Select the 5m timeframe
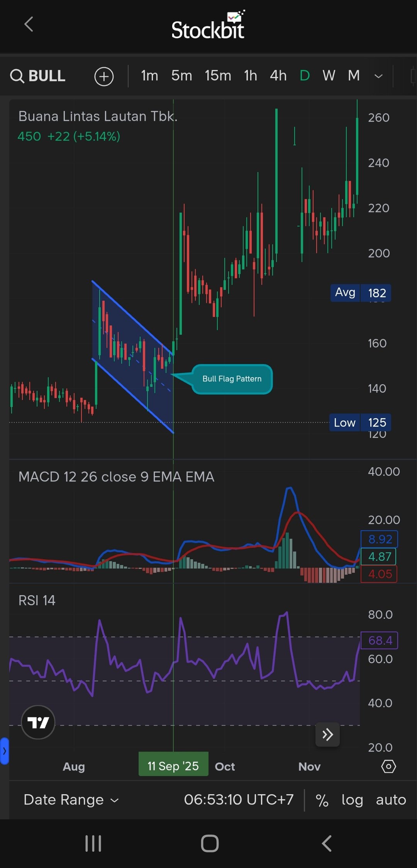 [181, 76]
